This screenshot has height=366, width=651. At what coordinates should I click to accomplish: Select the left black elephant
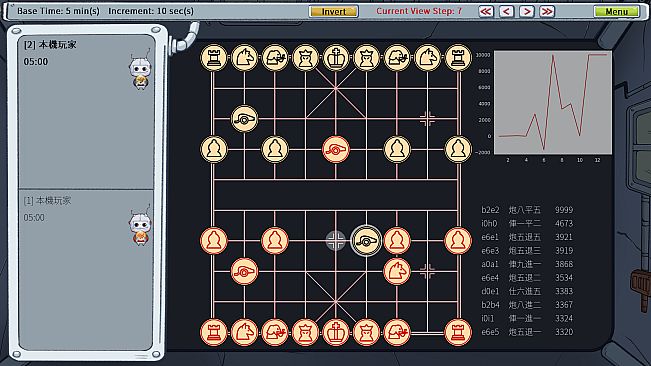[x=274, y=57]
